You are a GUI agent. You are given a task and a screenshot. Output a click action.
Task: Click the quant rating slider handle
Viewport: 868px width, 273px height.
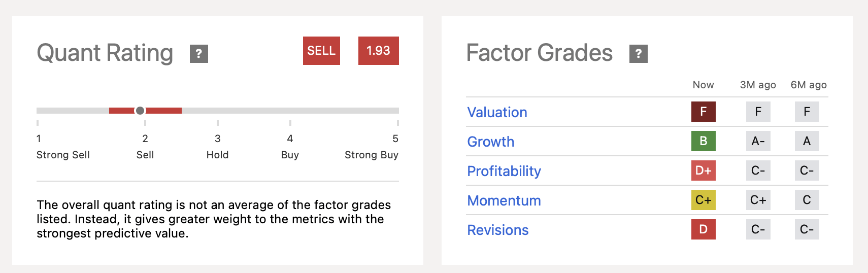140,111
